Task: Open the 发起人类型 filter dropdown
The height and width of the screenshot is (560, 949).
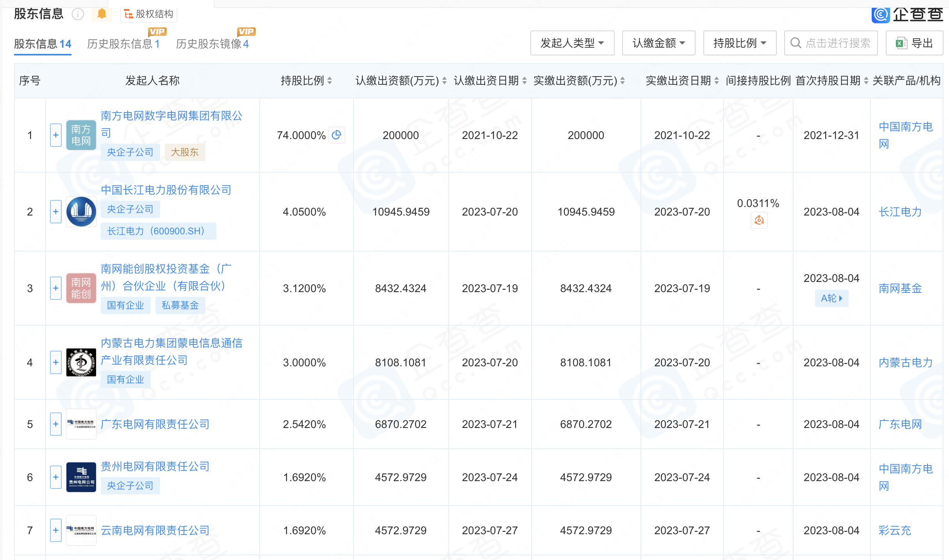Action: pos(572,43)
